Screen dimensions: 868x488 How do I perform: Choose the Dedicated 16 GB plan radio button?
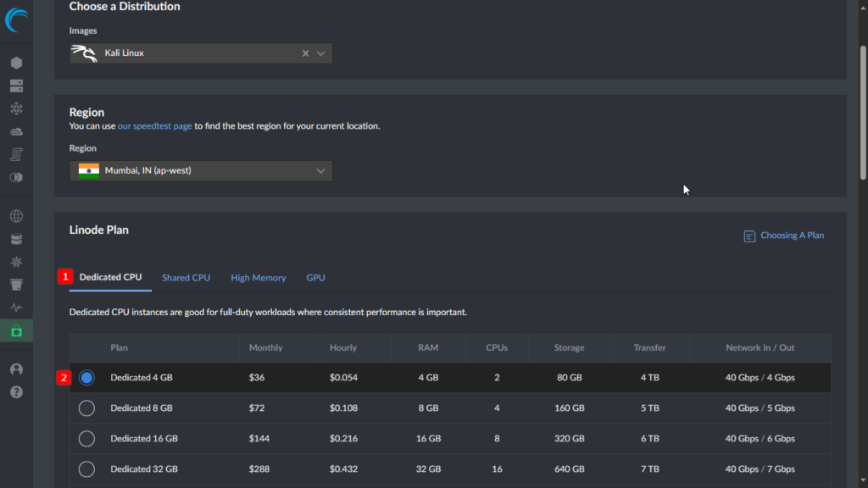click(86, 439)
